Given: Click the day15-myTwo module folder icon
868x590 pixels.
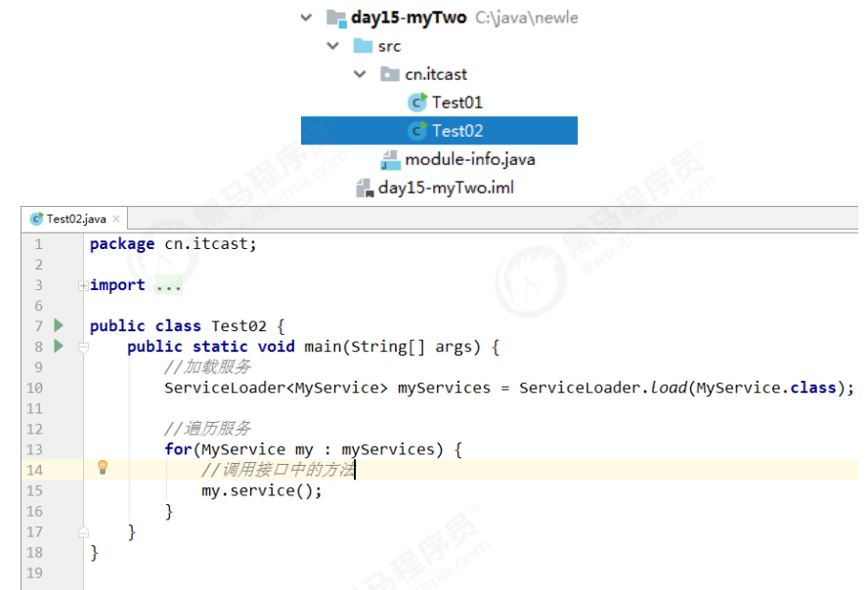Looking at the screenshot, I should 336,18.
